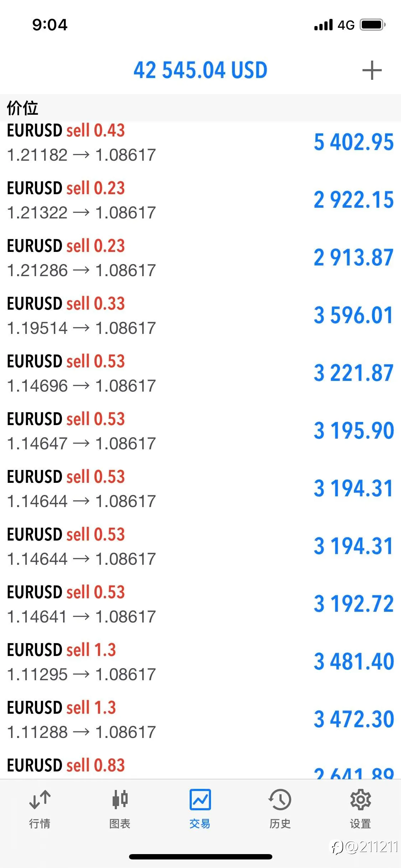Open the Quotes tab icon (行情)
Image resolution: width=401 pixels, height=868 pixels.
(x=40, y=799)
